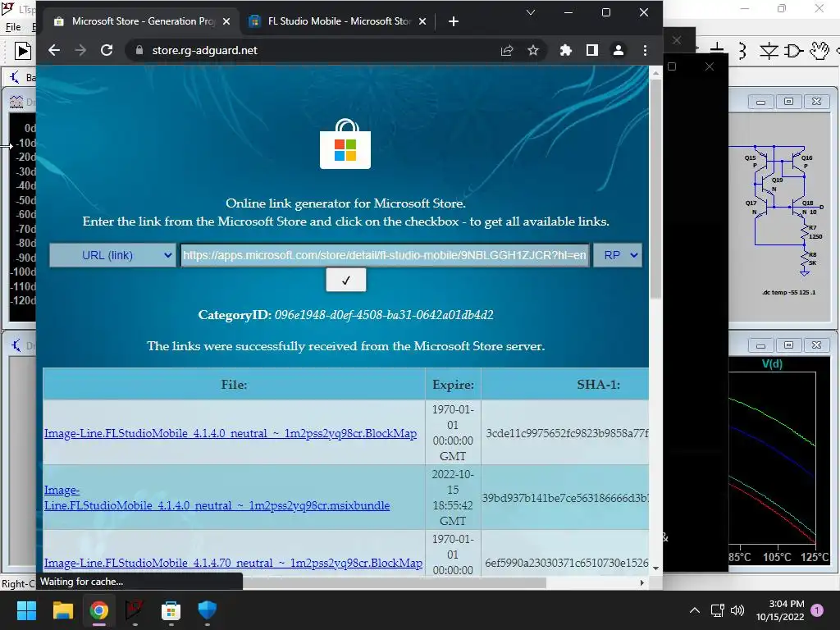Image resolution: width=840 pixels, height=630 pixels.
Task: Toggle the Chrome side panel icon
Action: point(592,50)
